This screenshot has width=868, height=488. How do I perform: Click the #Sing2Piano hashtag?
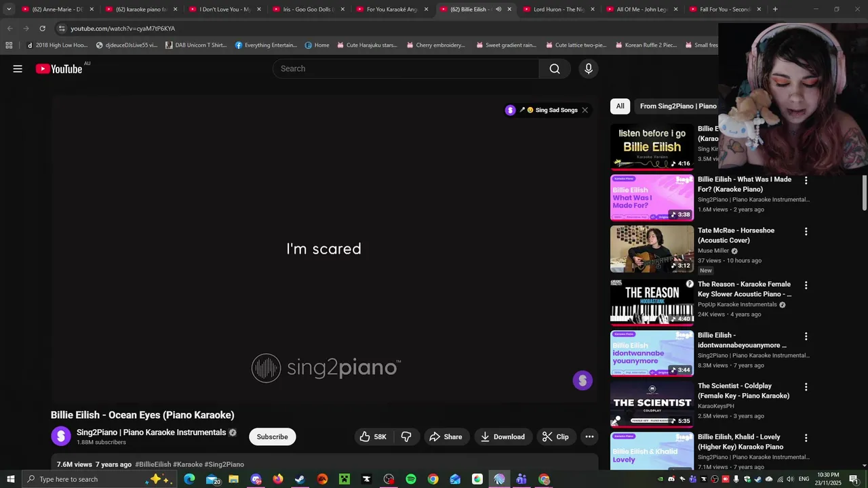(224, 464)
